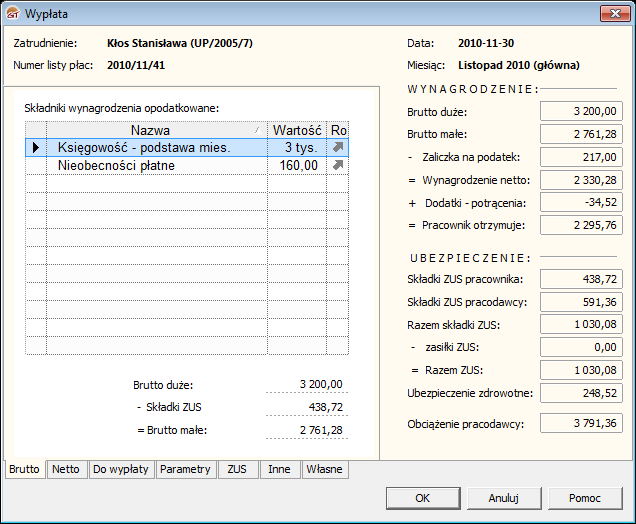The image size is (636, 524).
Task: Open the Do wypłaty tab
Action: 120,469
